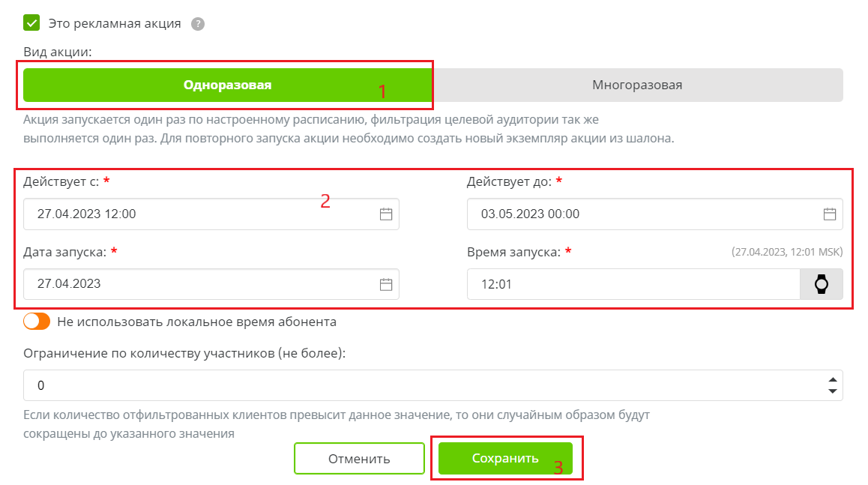The width and height of the screenshot is (868, 485).
Task: Click the help question mark icon
Action: click(x=198, y=24)
